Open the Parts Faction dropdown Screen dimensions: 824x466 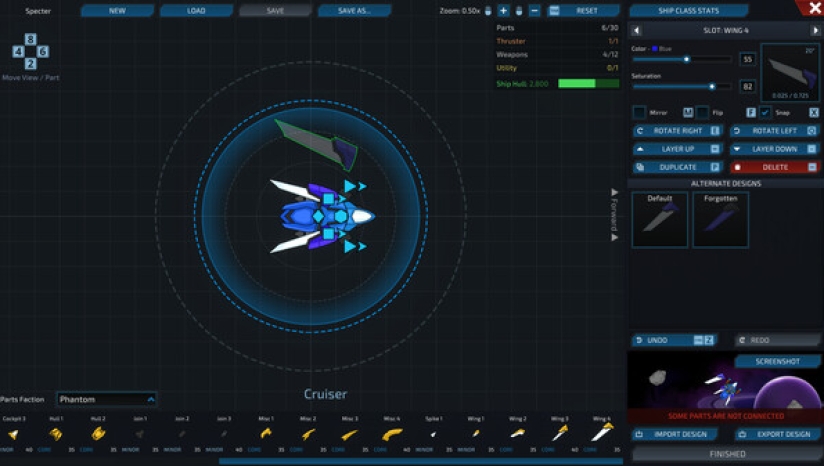click(x=107, y=399)
